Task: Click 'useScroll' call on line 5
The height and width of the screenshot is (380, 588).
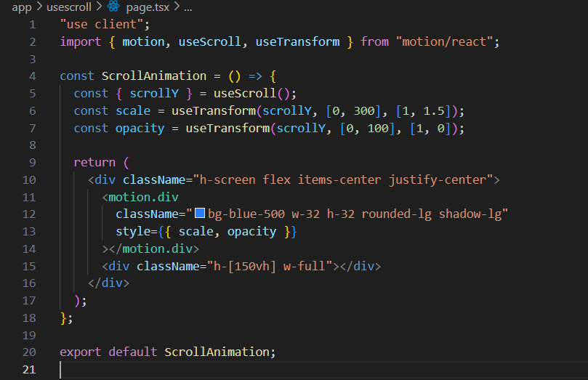Action: click(245, 93)
